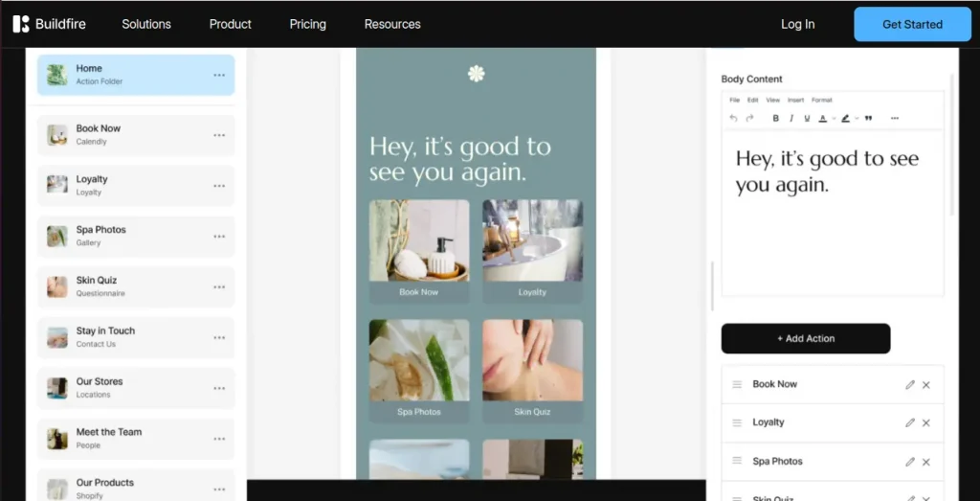This screenshot has width=980, height=501.
Task: Click the redo arrow in the editor toolbar
Action: [x=749, y=118]
